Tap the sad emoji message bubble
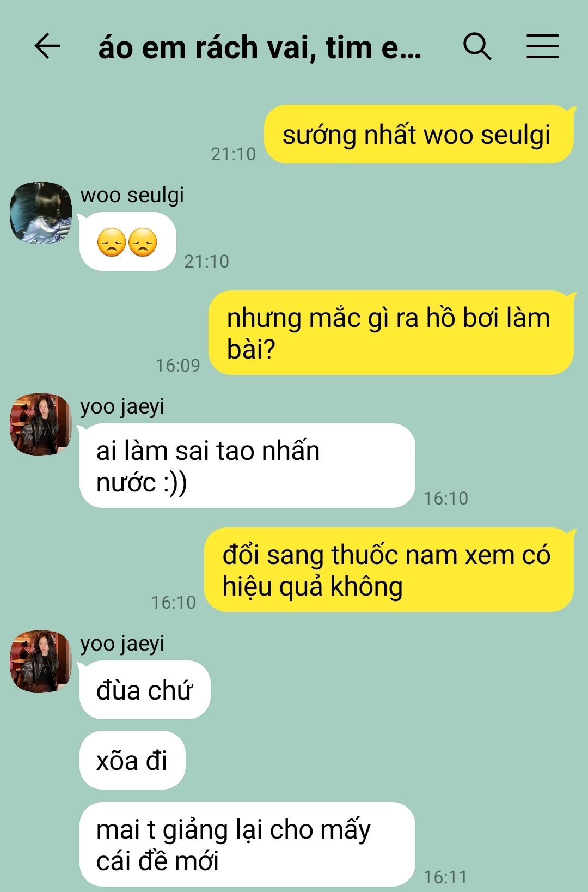 click(127, 241)
